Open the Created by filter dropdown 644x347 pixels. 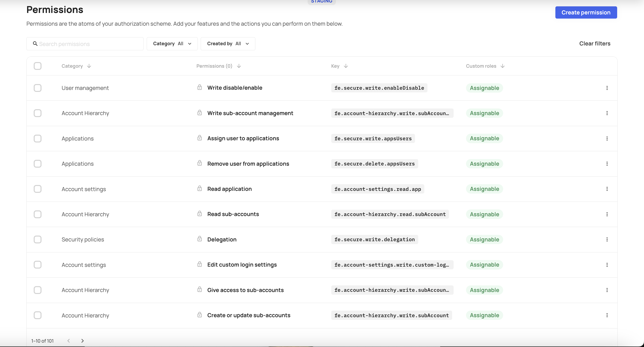(x=228, y=43)
